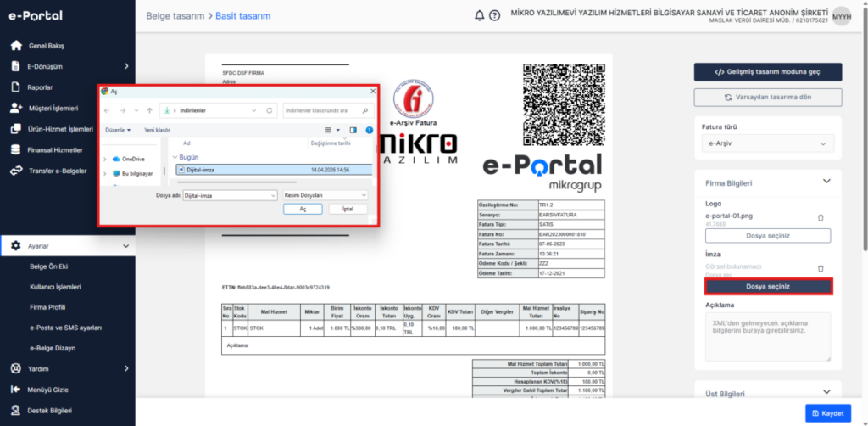
Task: Click the help question mark in header
Action: click(x=495, y=15)
